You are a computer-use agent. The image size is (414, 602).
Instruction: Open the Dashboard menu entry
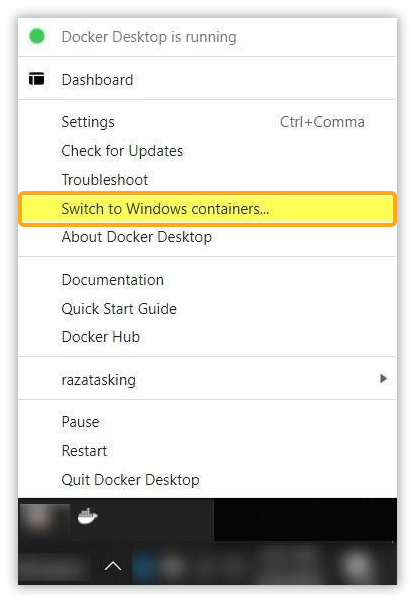207,79
